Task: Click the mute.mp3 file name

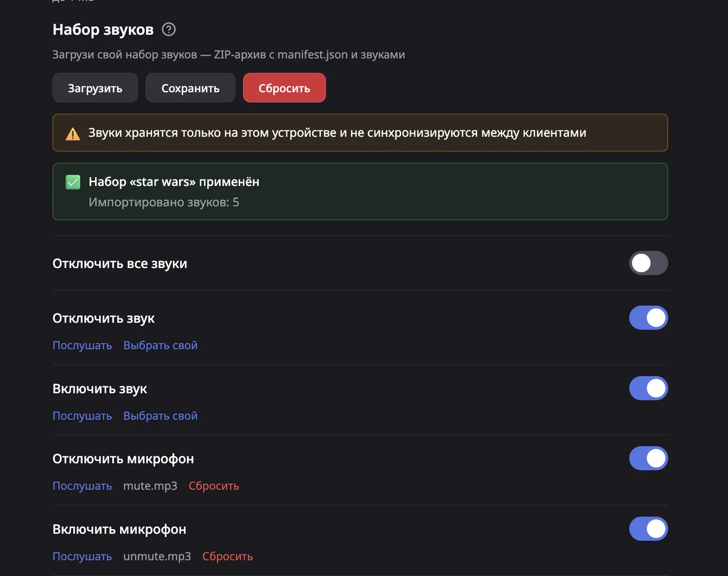Action: click(x=150, y=486)
